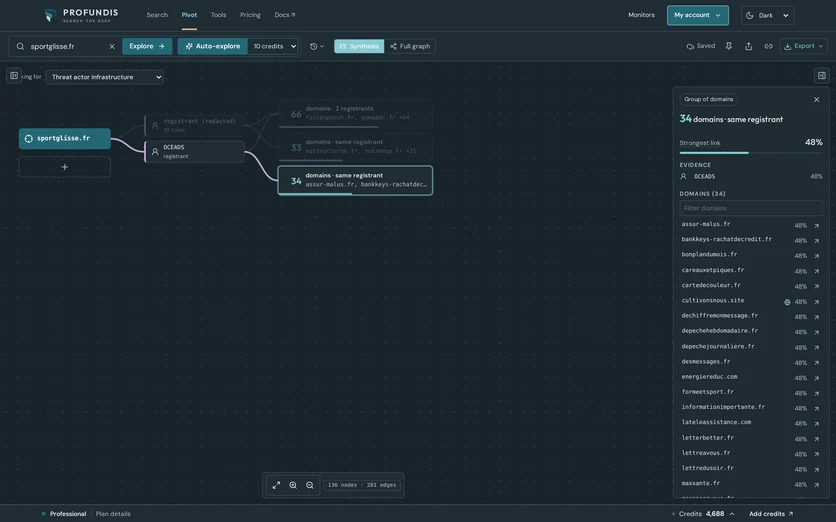This screenshot has height=522, width=836.
Task: Select the 66 domains group node
Action: tap(355, 113)
